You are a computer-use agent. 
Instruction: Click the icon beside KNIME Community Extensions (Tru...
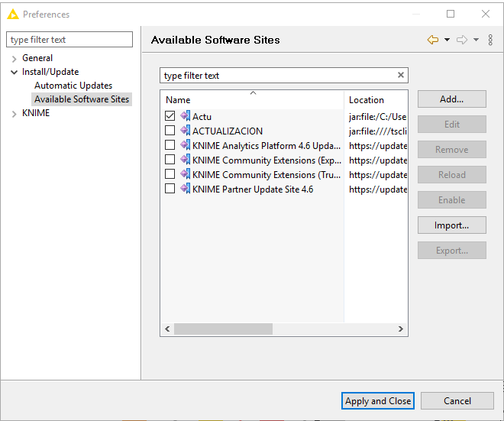[x=185, y=174]
